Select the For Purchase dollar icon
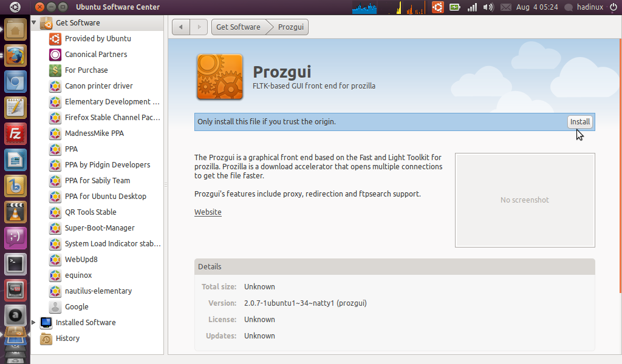622x364 pixels. tap(55, 70)
